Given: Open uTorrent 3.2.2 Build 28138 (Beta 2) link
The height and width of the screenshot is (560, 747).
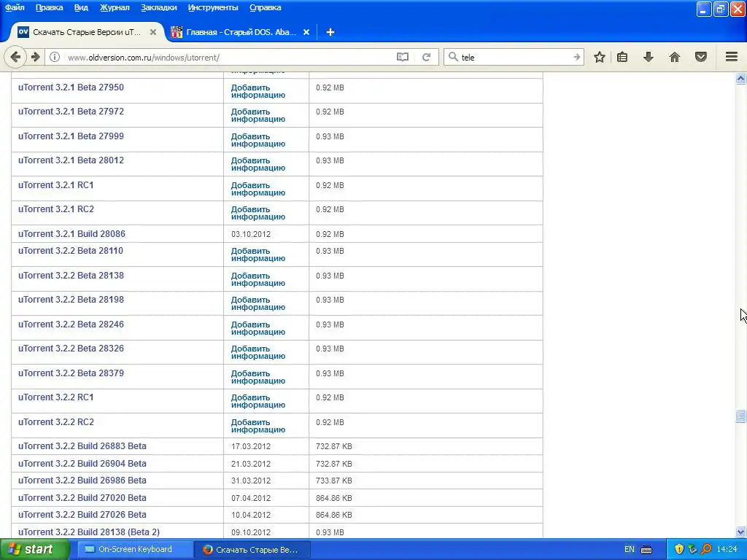Looking at the screenshot, I should coord(89,532).
